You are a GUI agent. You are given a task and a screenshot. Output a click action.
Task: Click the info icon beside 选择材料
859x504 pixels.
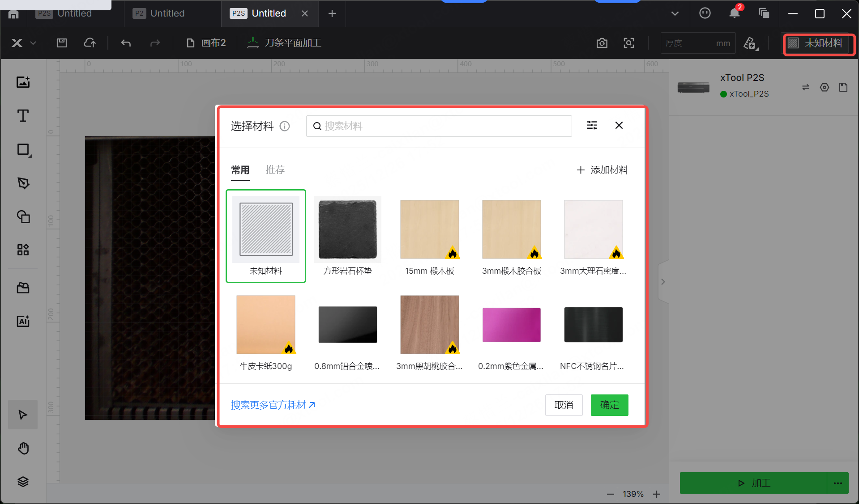pos(285,126)
